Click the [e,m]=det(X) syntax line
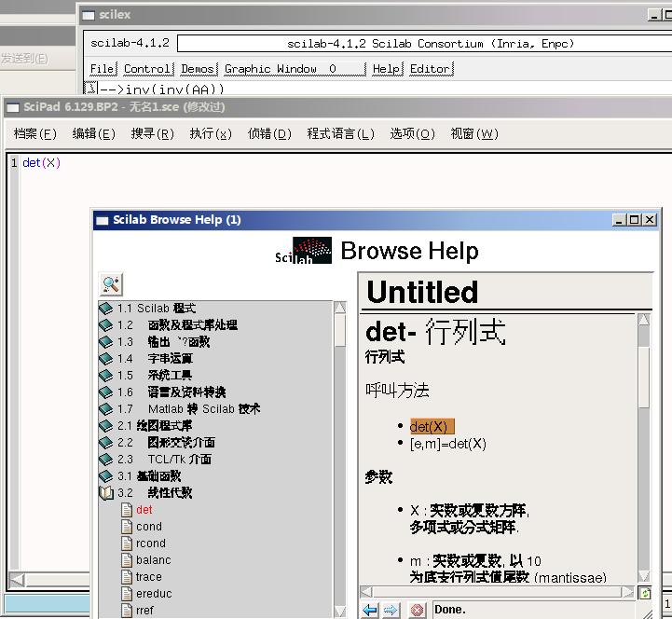The image size is (672, 619). (448, 444)
